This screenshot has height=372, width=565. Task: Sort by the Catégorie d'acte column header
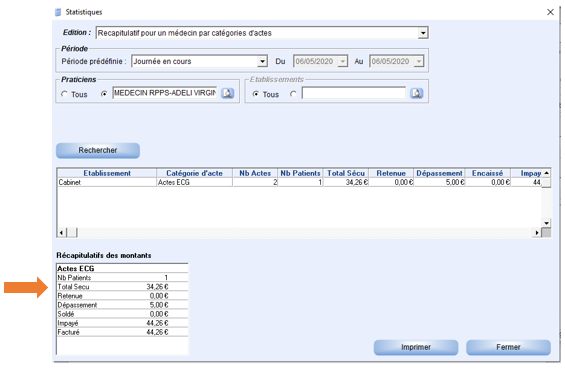pos(195,173)
